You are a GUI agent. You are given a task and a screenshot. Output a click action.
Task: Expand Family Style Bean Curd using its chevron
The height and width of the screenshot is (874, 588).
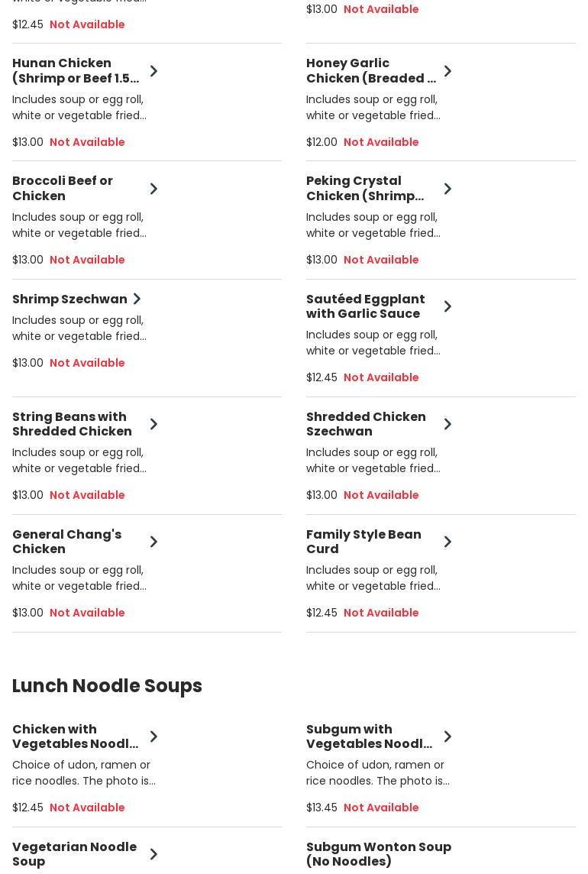(447, 542)
